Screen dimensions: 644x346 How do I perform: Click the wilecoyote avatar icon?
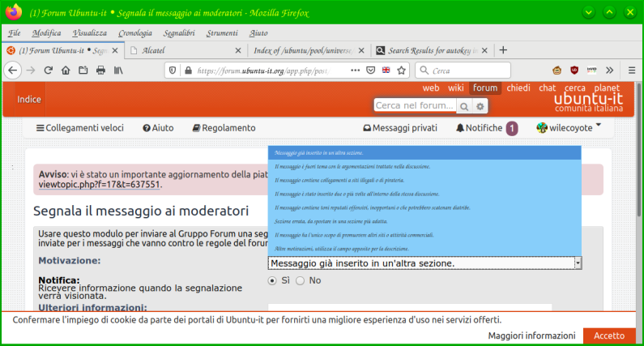pos(542,128)
